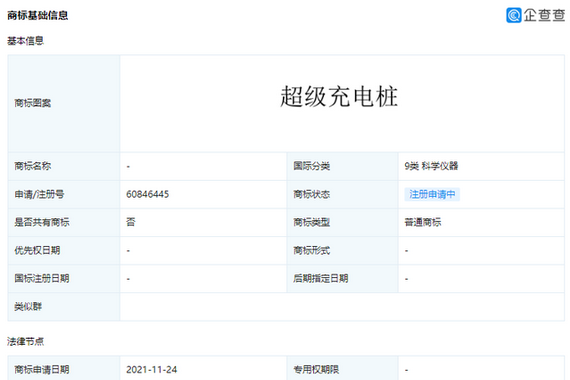Select the 9类 科学仪器 value
This screenshot has height=380, width=570.
point(431,166)
